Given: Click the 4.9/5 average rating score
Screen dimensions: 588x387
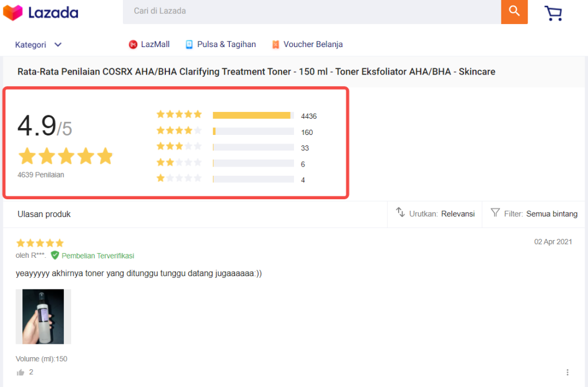Looking at the screenshot, I should point(45,126).
